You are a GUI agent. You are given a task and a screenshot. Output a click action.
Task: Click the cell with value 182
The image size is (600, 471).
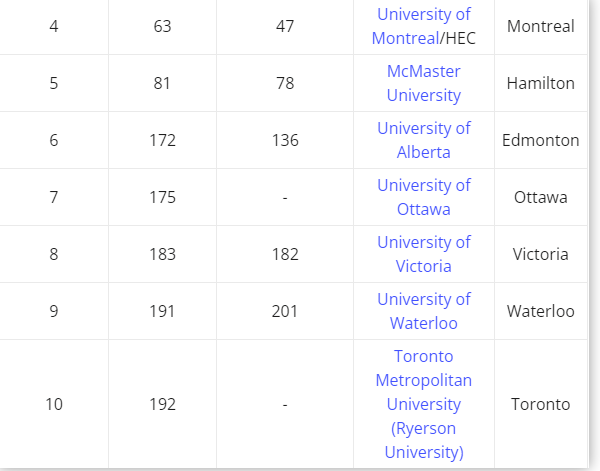click(x=285, y=254)
